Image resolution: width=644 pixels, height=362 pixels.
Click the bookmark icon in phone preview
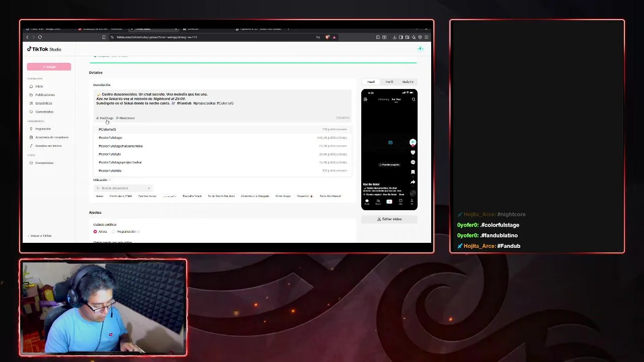click(x=413, y=172)
